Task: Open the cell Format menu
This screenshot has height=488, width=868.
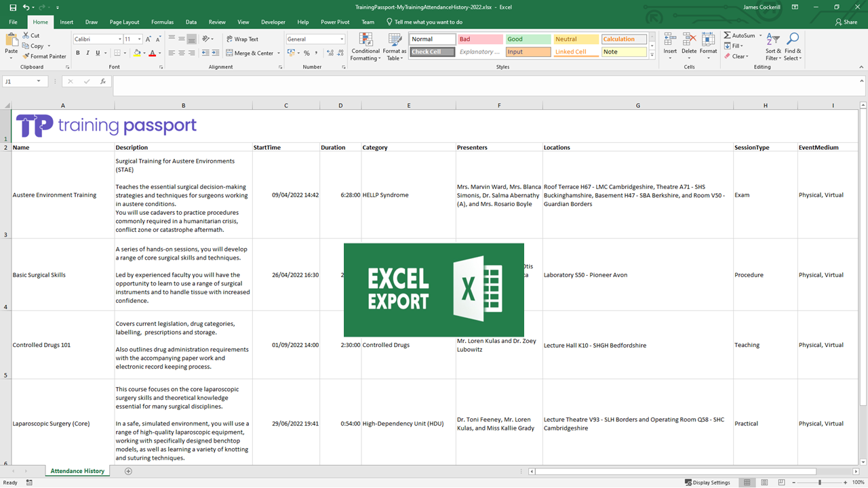Action: tap(708, 44)
